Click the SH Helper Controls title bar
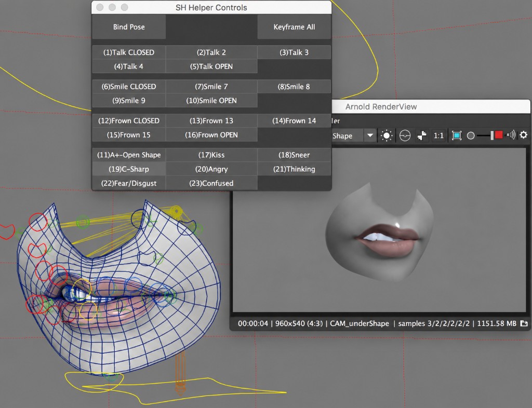Screen dimensions: 532x408 (x=211, y=7)
